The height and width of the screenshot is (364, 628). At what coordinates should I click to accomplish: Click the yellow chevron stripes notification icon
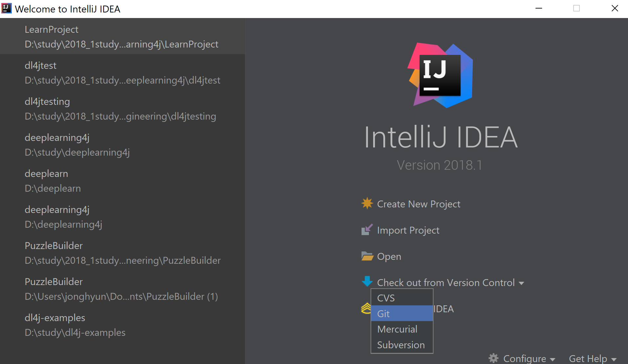[365, 308]
